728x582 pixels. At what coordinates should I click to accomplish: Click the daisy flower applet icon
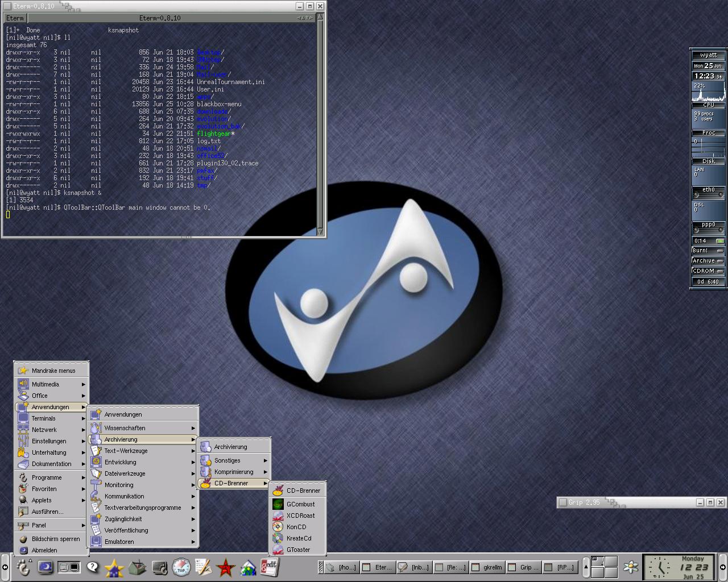tap(631, 567)
